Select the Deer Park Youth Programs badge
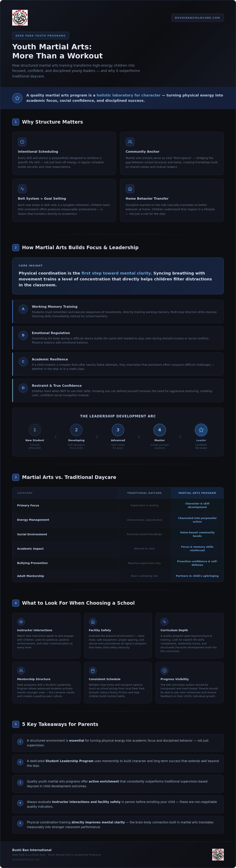The width and height of the screenshot is (236, 868). point(41,35)
